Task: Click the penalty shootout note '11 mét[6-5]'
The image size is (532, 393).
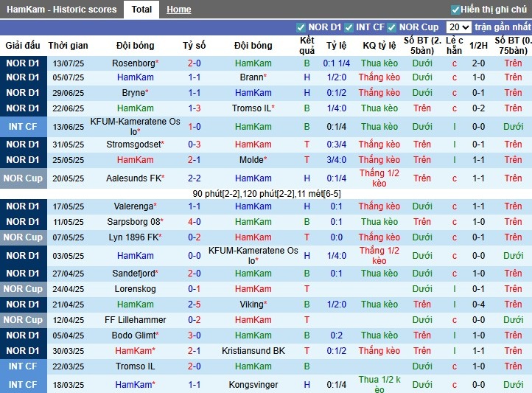Action: 318,194
